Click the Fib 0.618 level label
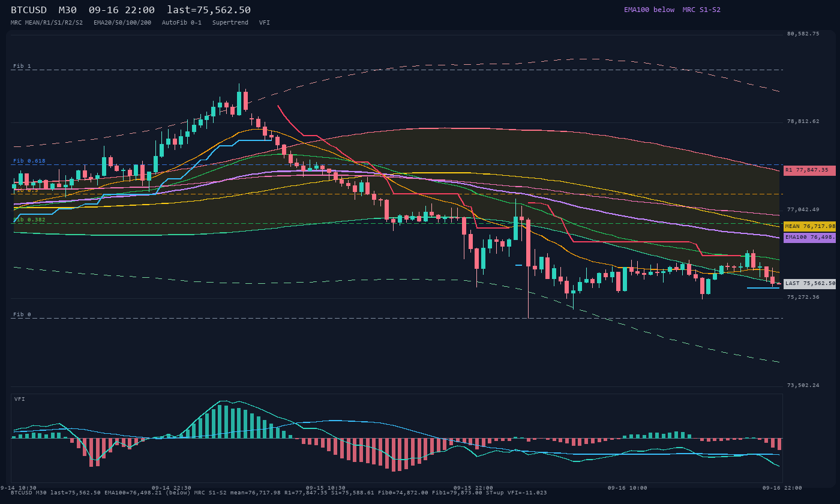Image resolution: width=840 pixels, height=504 pixels. tap(29, 161)
